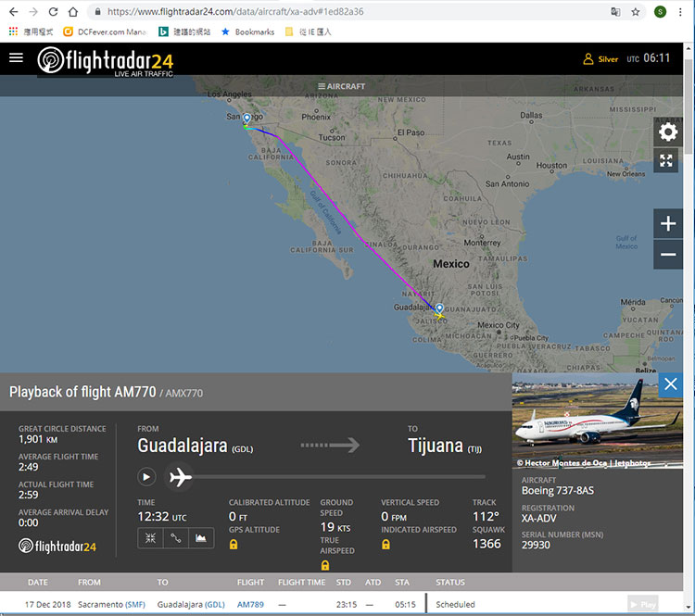The height and width of the screenshot is (616, 695).
Task: Open the apps grid shortcut in bookmarks bar
Action: click(x=13, y=31)
